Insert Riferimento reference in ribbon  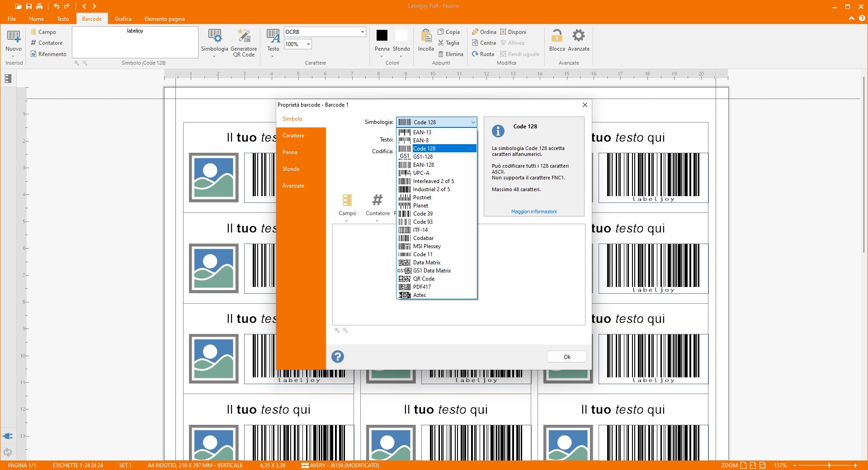pyautogui.click(x=48, y=54)
